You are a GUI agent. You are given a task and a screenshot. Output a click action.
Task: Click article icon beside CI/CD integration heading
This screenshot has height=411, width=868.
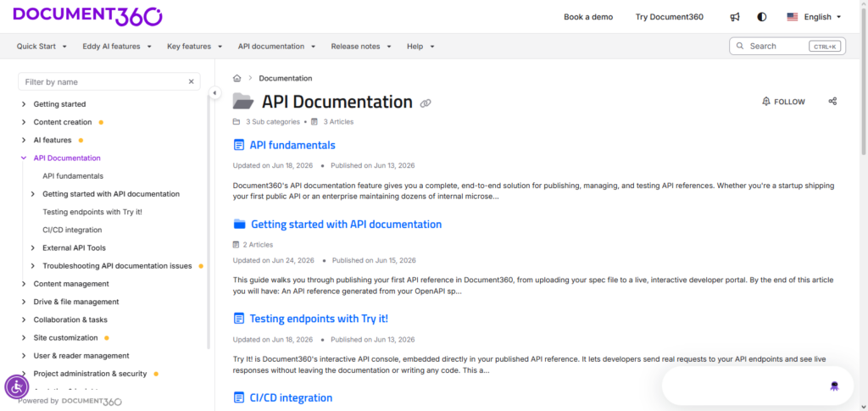[x=238, y=397]
